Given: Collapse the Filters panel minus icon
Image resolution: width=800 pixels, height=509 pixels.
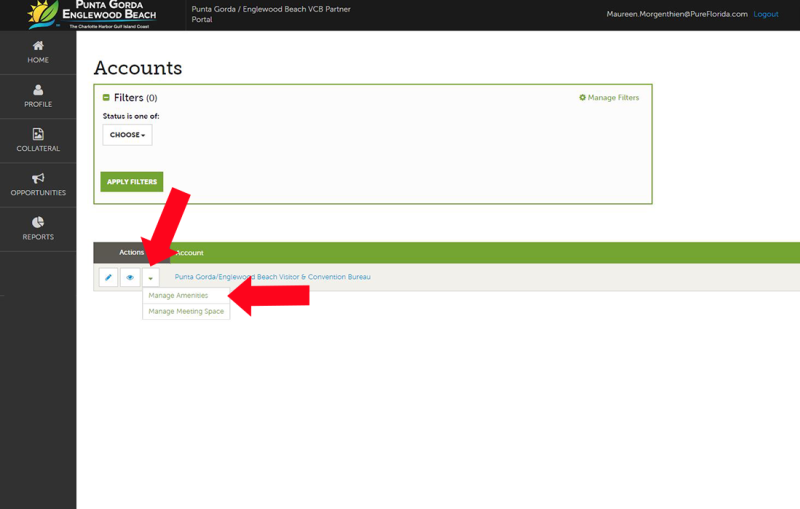Looking at the screenshot, I should click(x=106, y=97).
